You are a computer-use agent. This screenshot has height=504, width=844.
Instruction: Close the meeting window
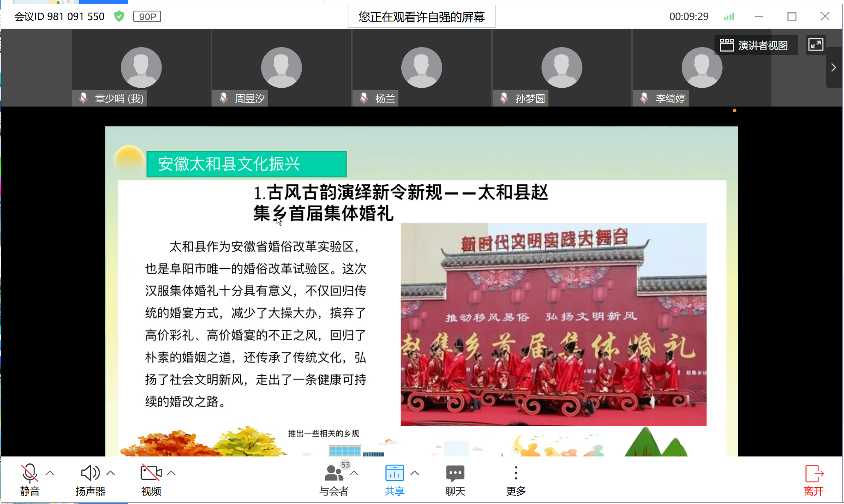825,16
